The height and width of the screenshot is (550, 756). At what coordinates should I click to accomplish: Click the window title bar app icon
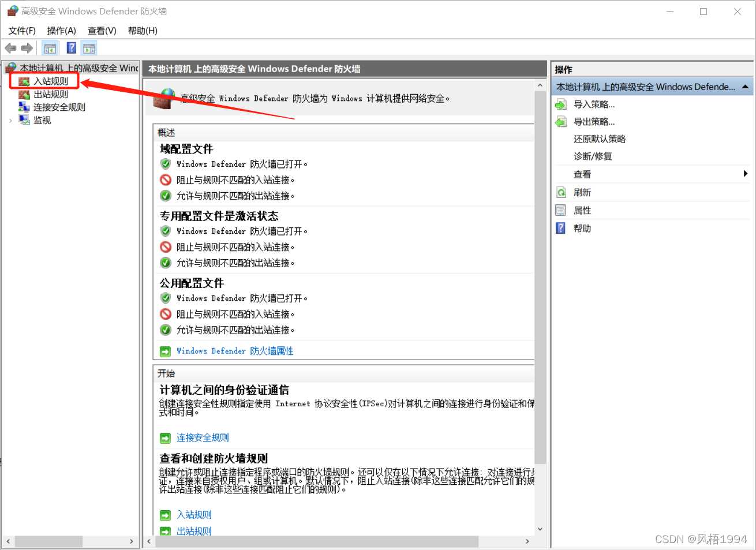pyautogui.click(x=12, y=11)
